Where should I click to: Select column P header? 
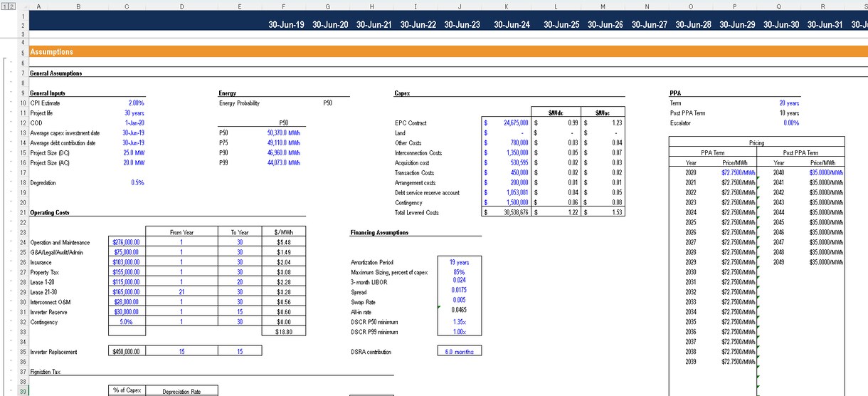click(x=735, y=6)
